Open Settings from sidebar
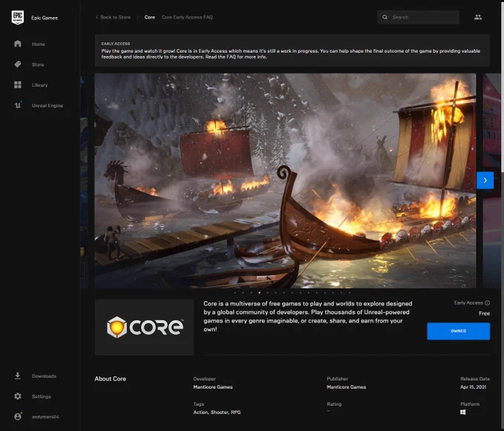 (42, 397)
